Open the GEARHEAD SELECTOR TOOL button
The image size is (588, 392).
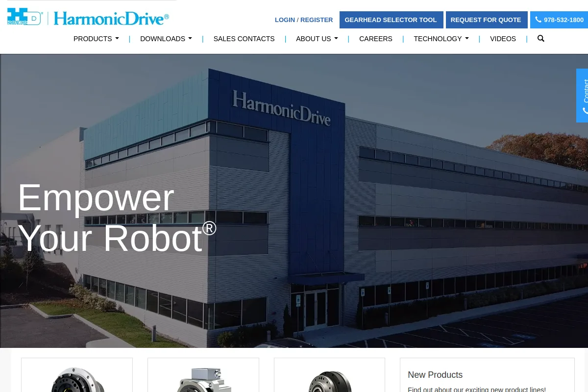click(x=391, y=20)
